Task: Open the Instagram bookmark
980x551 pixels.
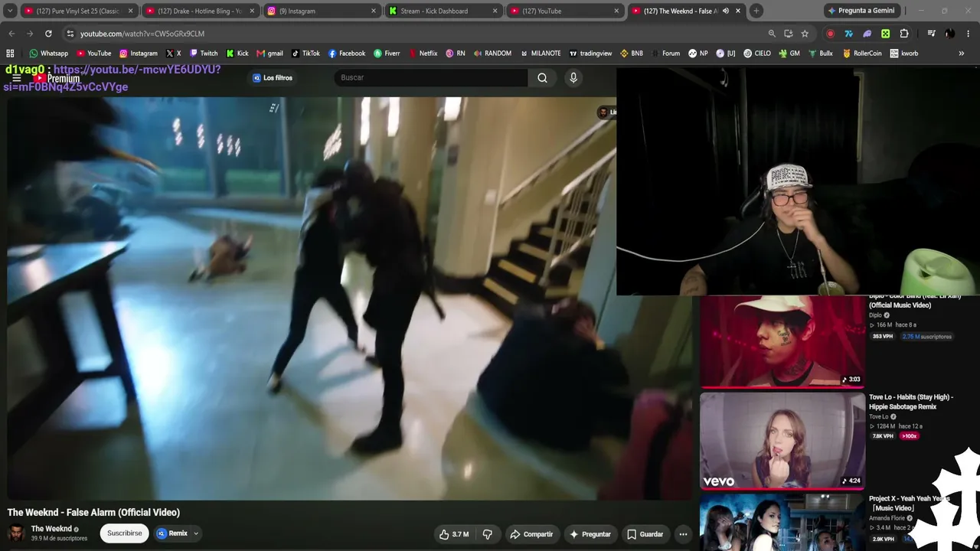Action: click(138, 54)
